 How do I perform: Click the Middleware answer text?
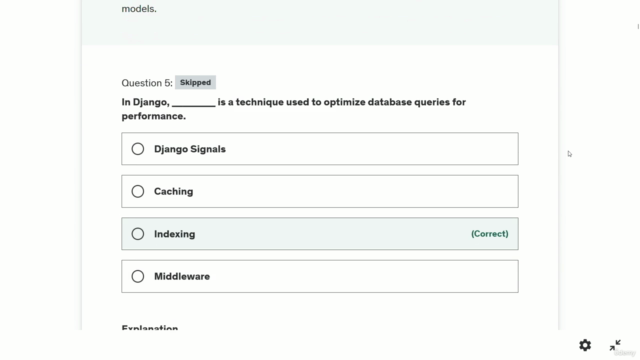click(x=182, y=276)
